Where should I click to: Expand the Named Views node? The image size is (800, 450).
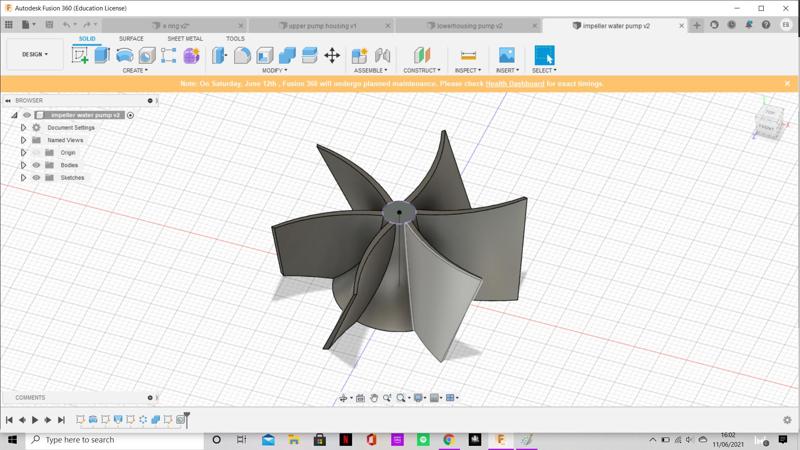(x=23, y=140)
